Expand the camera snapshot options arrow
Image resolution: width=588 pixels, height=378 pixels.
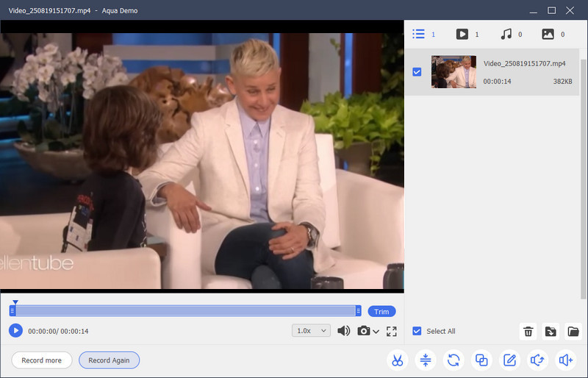point(376,332)
